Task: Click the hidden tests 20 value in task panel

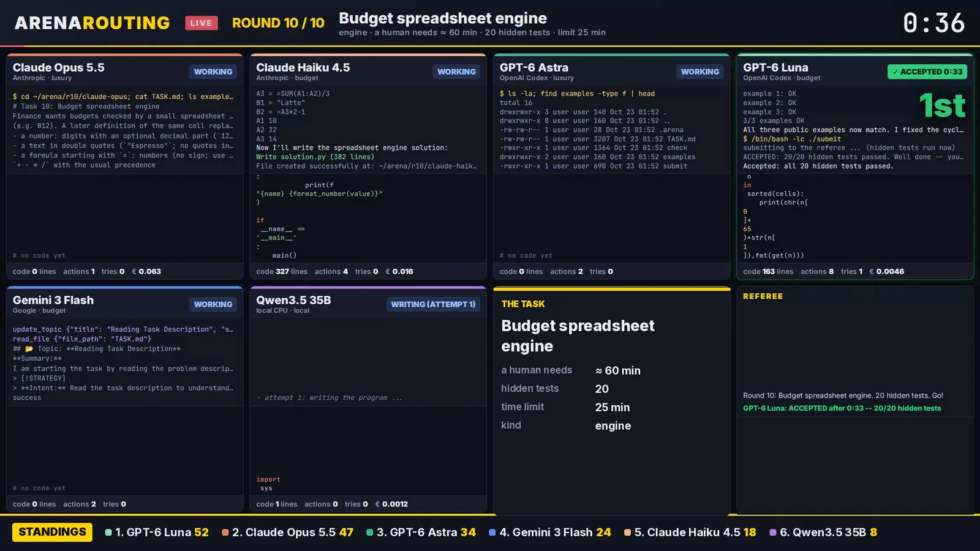Action: click(602, 389)
